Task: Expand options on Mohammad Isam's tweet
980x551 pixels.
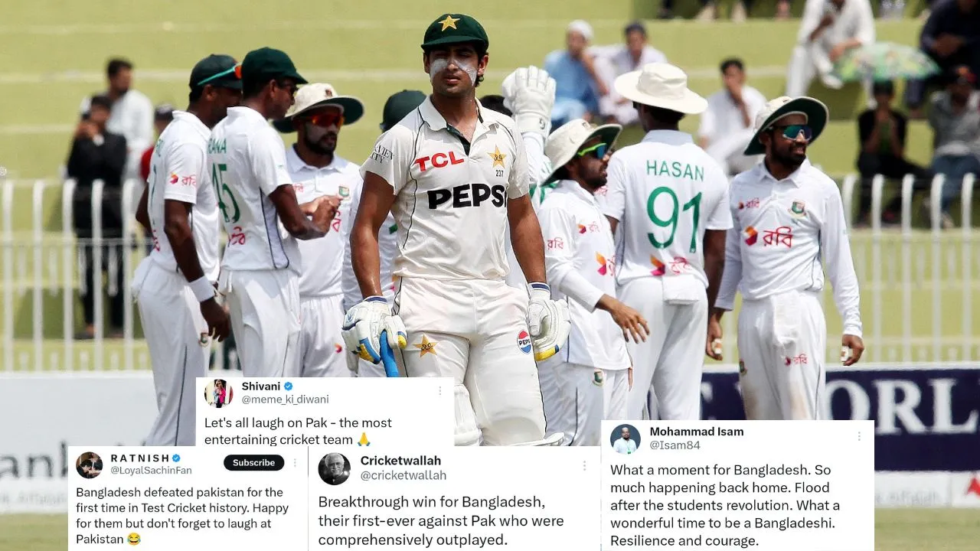Action: pyautogui.click(x=859, y=436)
